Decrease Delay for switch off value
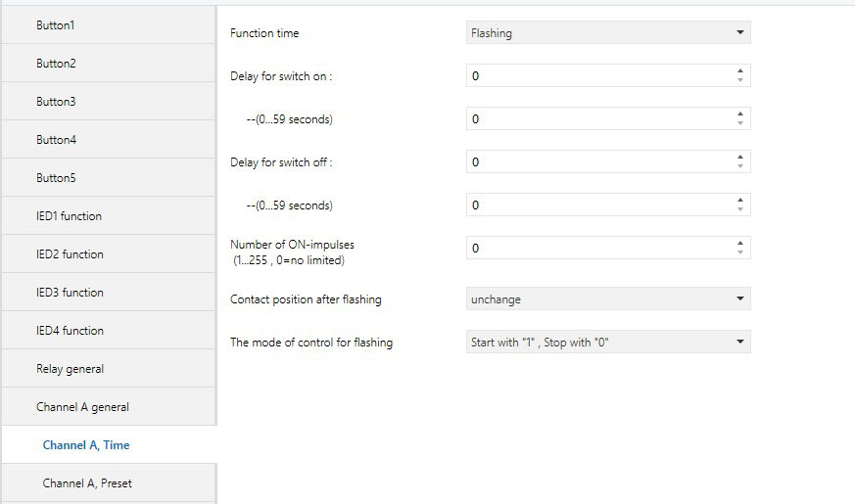 coord(740,166)
